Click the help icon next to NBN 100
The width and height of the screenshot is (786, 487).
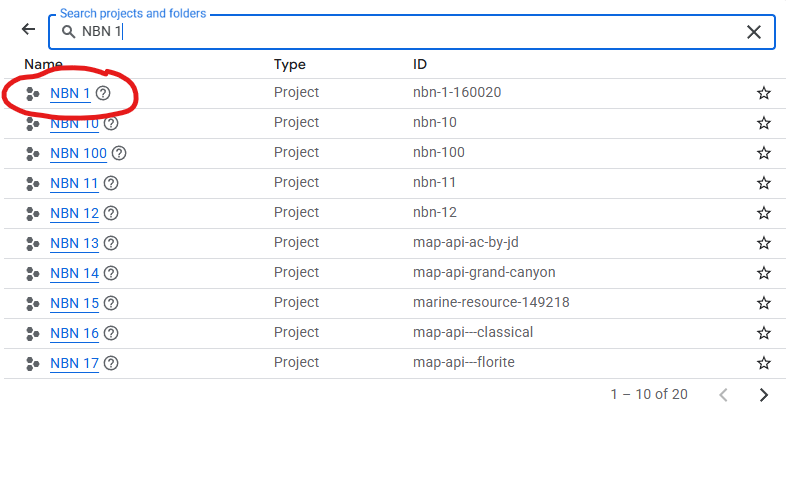(x=119, y=153)
